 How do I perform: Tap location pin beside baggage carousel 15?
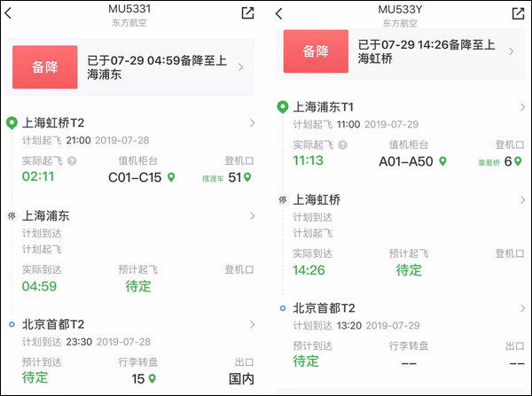pyautogui.click(x=152, y=378)
